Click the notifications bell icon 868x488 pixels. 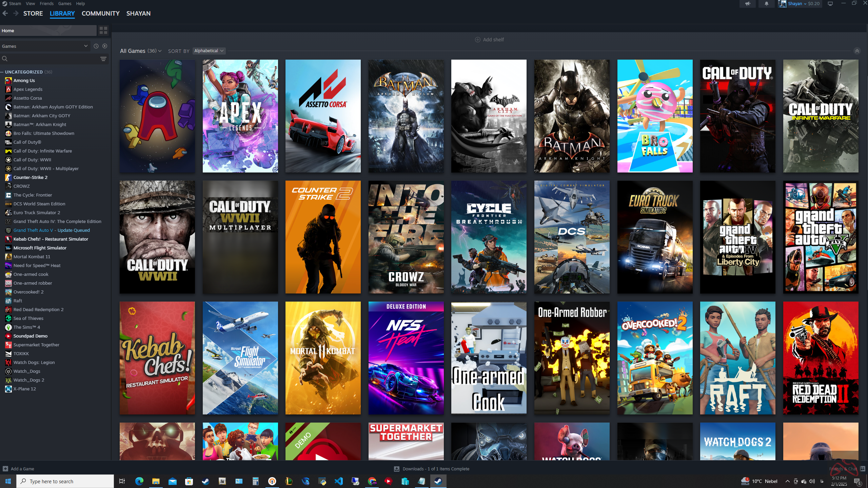point(766,4)
